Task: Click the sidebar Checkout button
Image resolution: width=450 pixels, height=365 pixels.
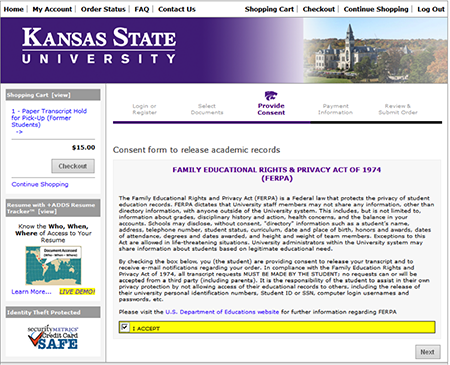Action: point(73,166)
